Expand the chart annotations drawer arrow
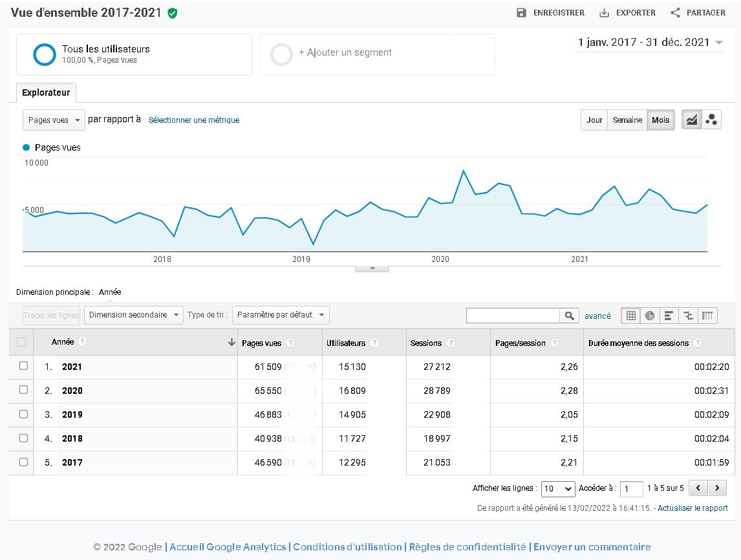This screenshot has height=560, width=741. (x=372, y=268)
